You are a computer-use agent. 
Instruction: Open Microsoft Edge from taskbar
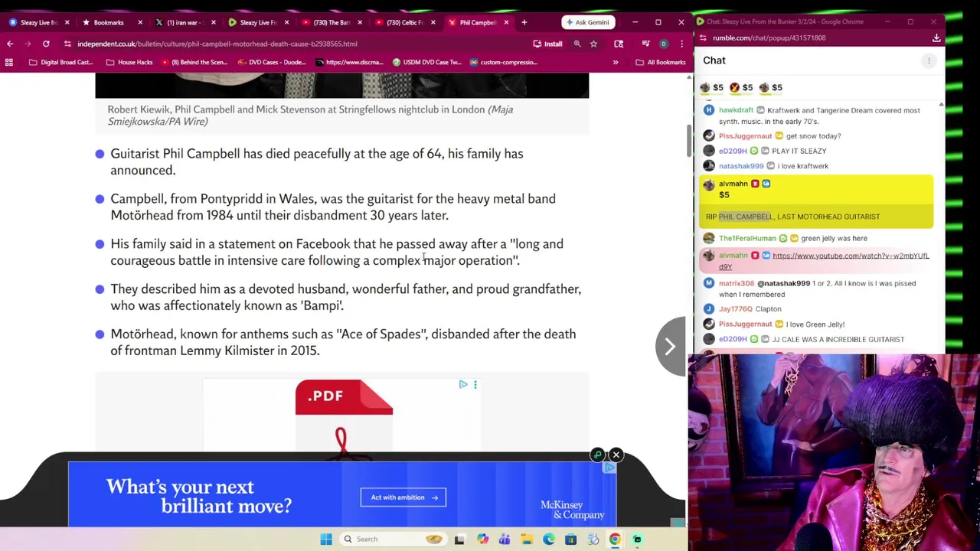pyautogui.click(x=549, y=540)
